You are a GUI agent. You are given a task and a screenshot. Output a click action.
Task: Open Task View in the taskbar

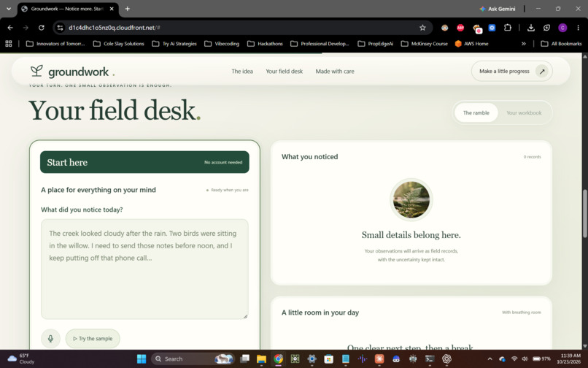(244, 359)
